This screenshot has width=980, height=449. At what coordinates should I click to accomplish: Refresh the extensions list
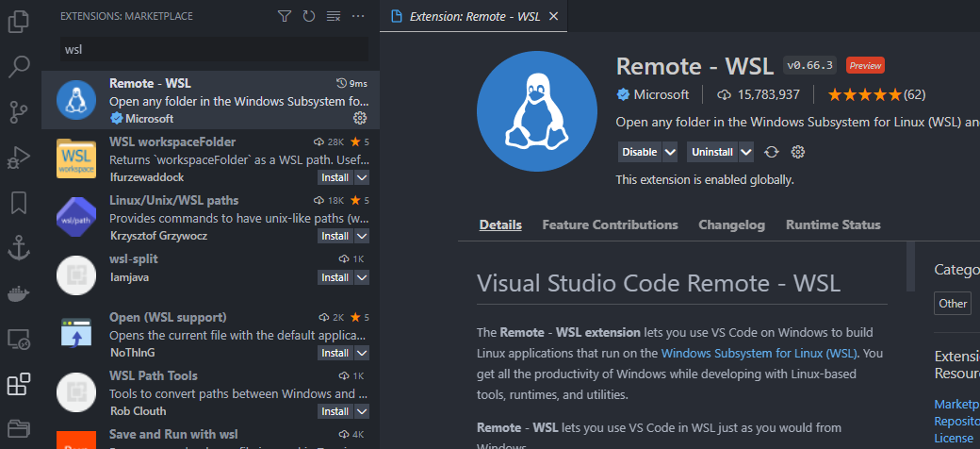(x=309, y=16)
